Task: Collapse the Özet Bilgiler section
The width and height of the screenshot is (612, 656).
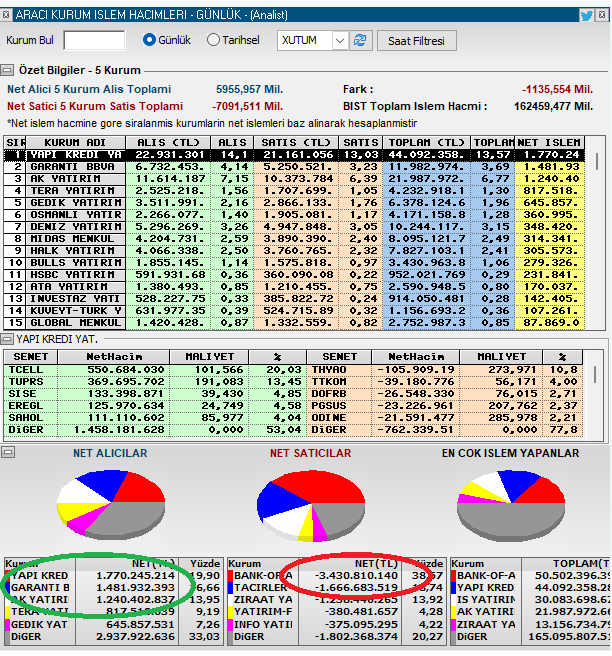Action: tap(7, 70)
